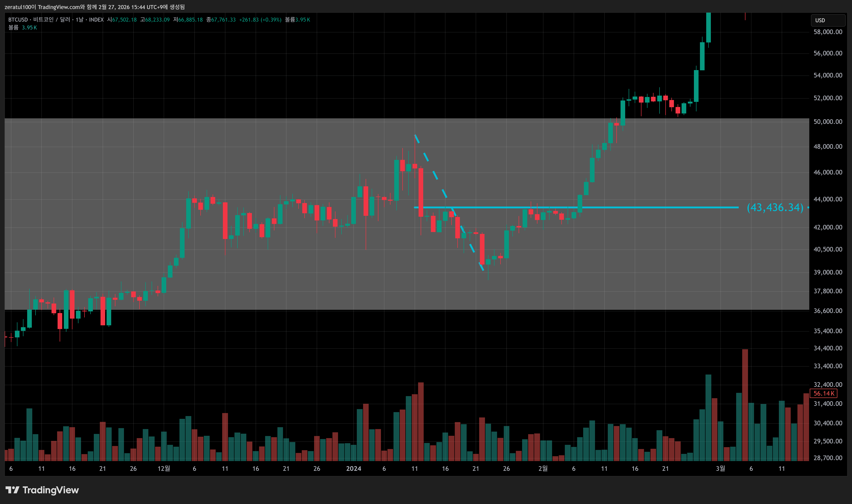The width and height of the screenshot is (852, 504).
Task: Click the BTCUSD symbol title in the legend
Action: 56,20
